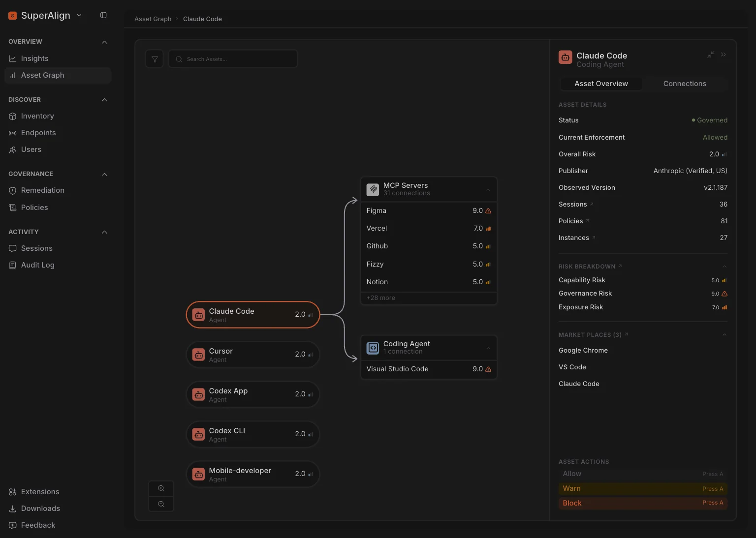Open the SuperAlign workspace dropdown
Screen dimensions: 756x538
(79, 15)
